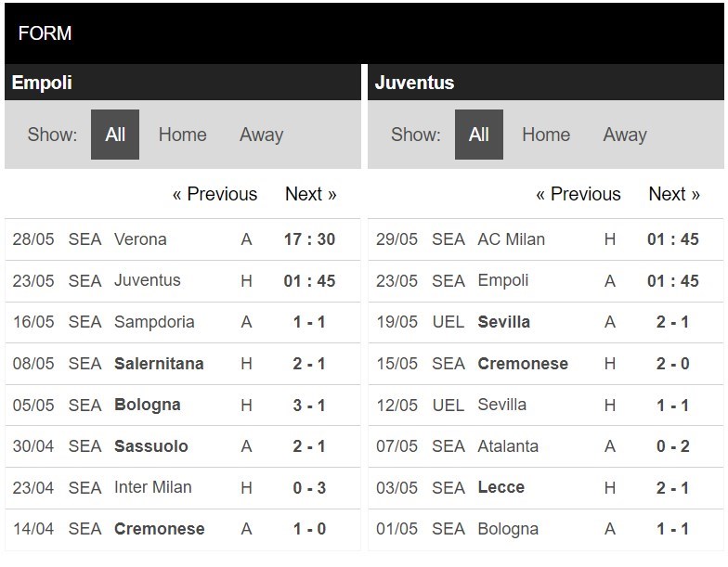Go to Previous Juventus matches

(578, 194)
